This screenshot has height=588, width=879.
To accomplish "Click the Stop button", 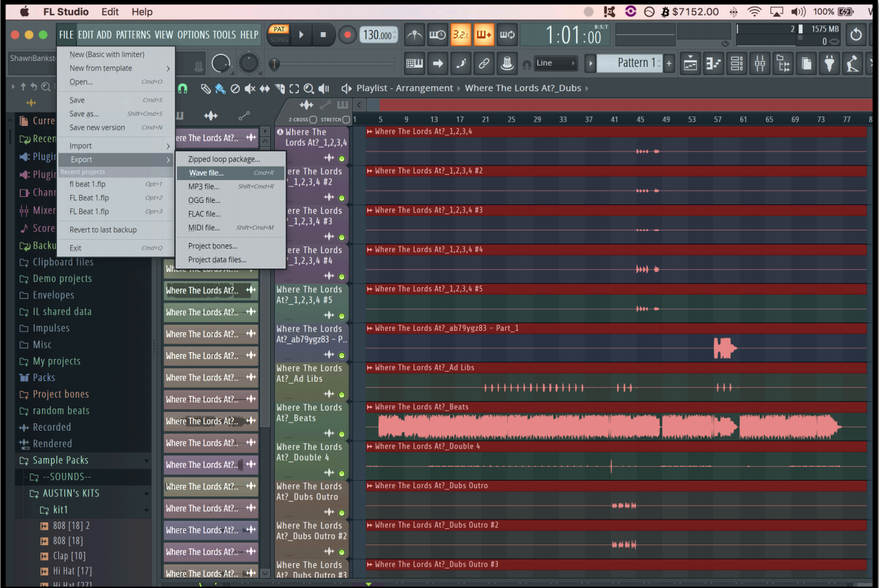I will 323,35.
